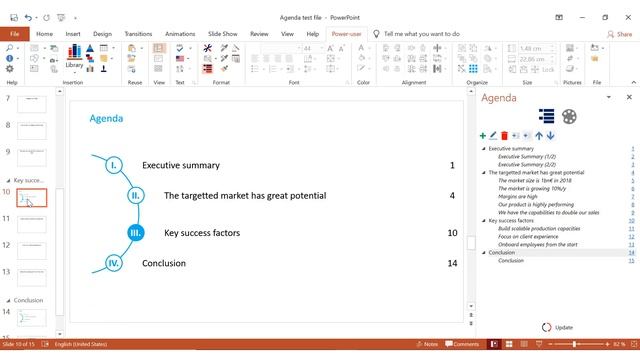Click Zoom out minus button in status bar
The height and width of the screenshot is (360, 640).
click(550, 344)
